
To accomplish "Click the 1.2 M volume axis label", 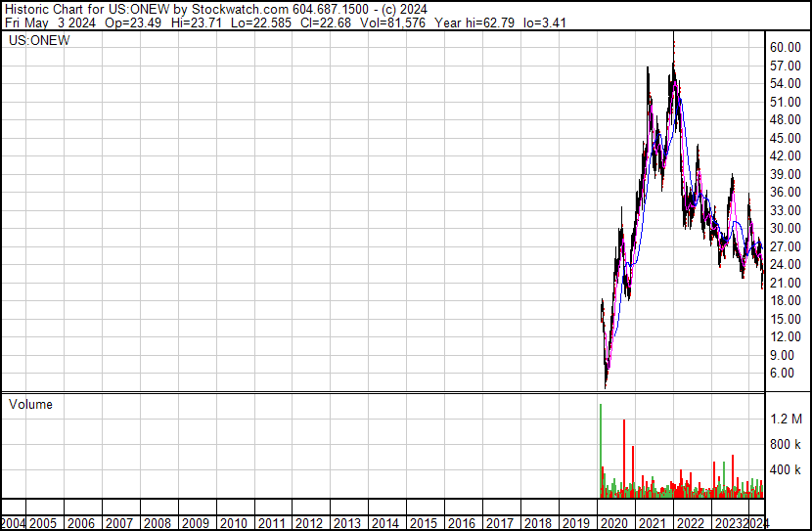I will 786,419.
